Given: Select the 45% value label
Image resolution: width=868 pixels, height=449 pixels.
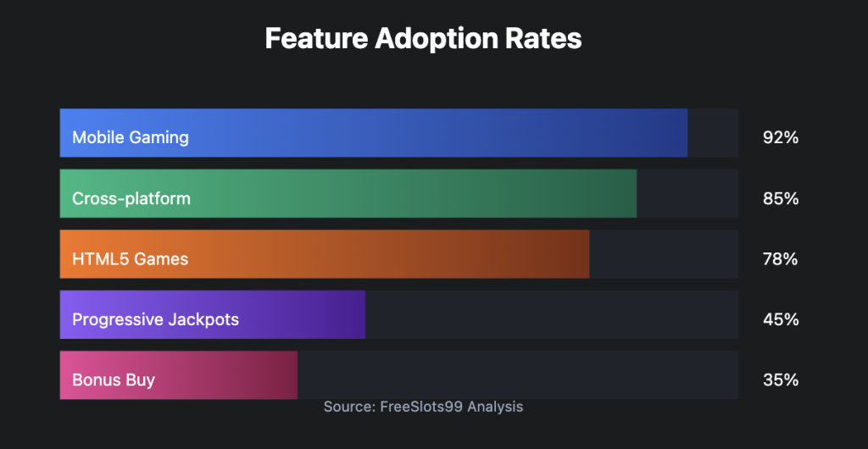Looking at the screenshot, I should click(x=781, y=319).
